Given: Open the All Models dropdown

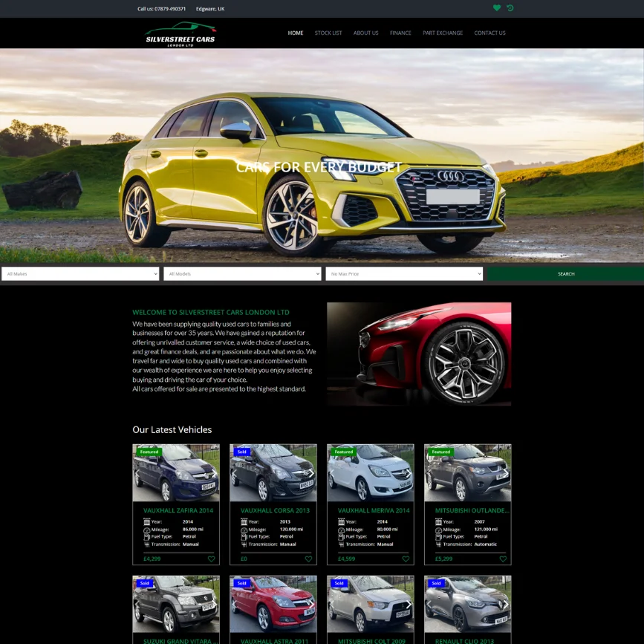Looking at the screenshot, I should point(242,274).
